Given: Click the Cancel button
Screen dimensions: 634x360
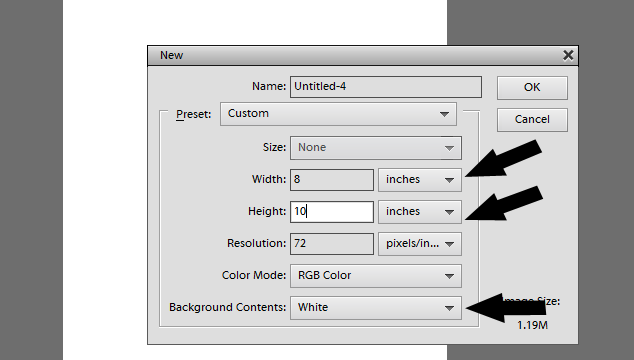Looking at the screenshot, I should tap(532, 119).
